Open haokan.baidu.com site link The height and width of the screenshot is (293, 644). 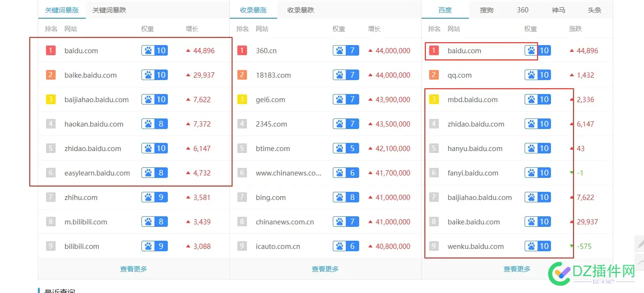pos(94,124)
